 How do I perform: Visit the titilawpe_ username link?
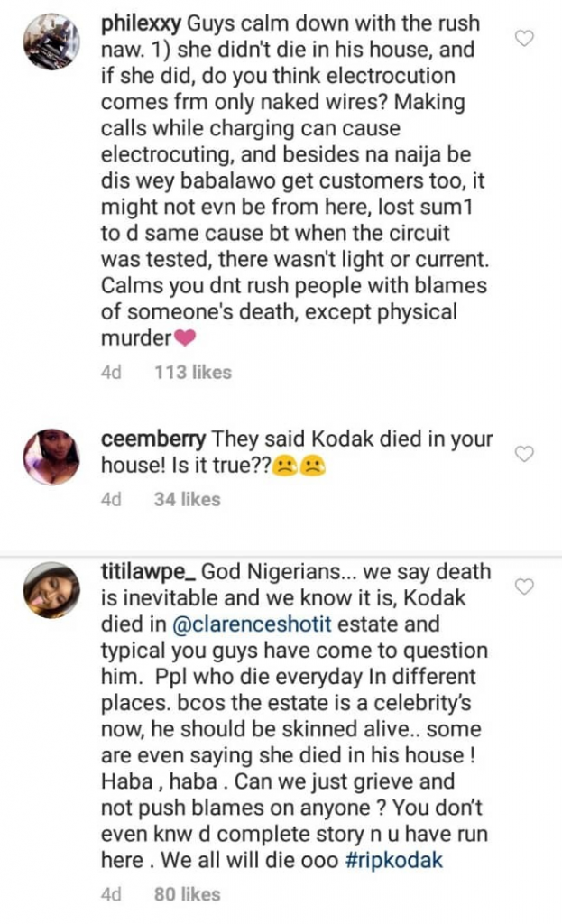click(x=148, y=572)
